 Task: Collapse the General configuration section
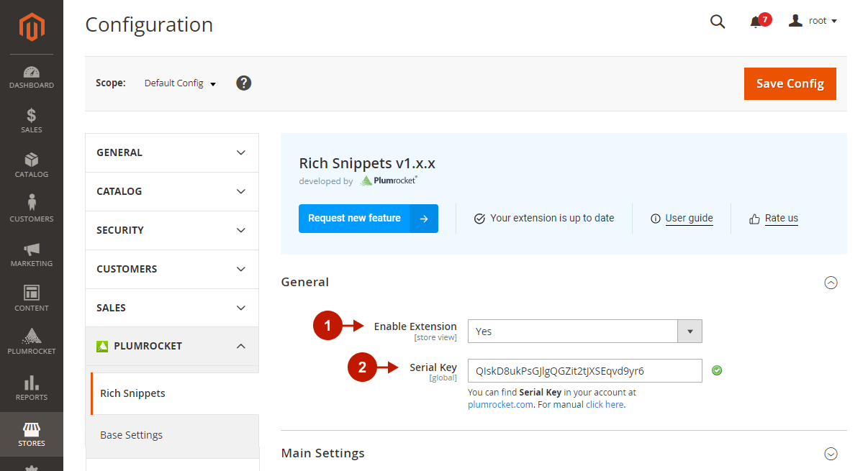pos(831,283)
